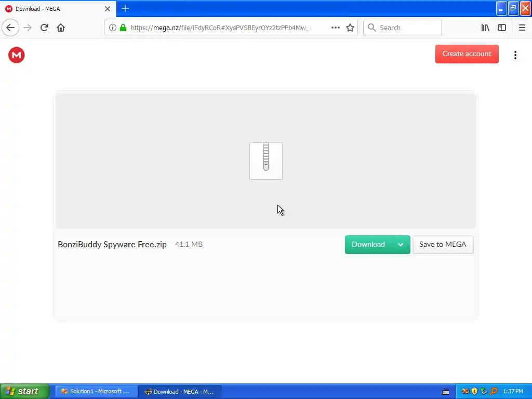Click the 41.1 MB file size text
This screenshot has width=532, height=399.
click(x=189, y=244)
